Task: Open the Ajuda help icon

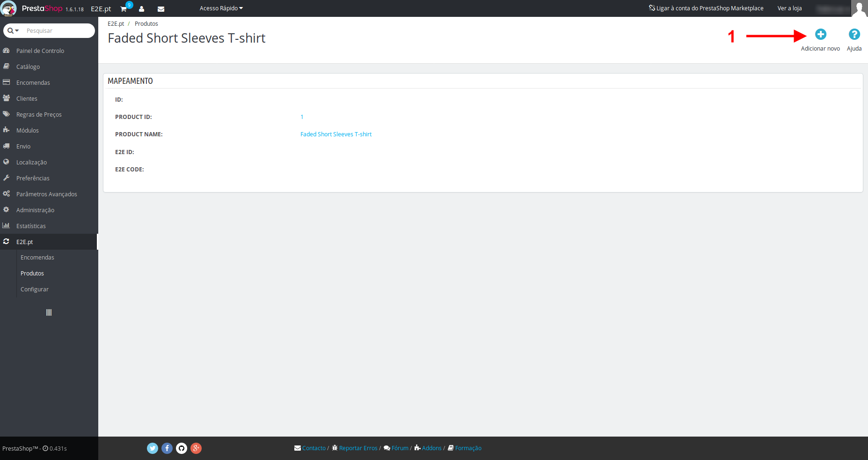Action: point(854,35)
